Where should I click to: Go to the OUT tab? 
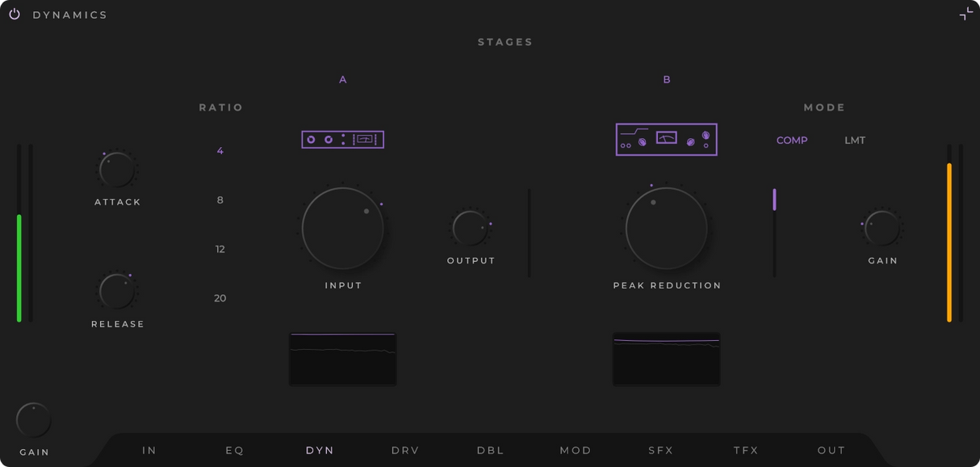831,450
